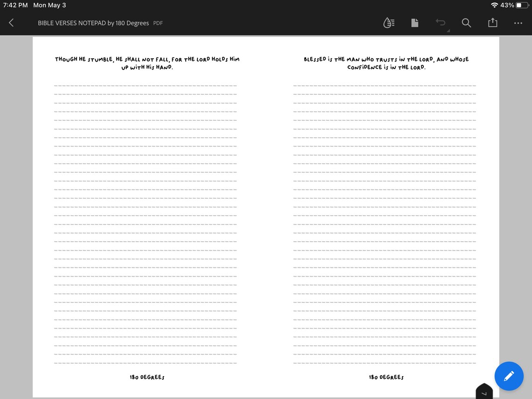Viewport: 532px width, 399px height.
Task: Open the search magnifier
Action: (467, 23)
